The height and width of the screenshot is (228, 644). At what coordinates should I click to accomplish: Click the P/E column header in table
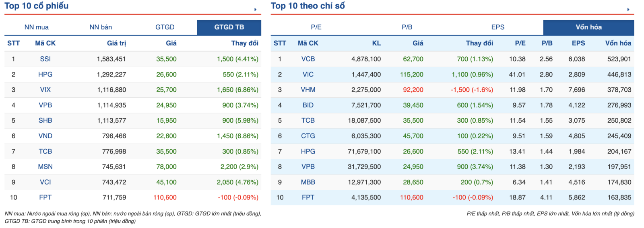(x=520, y=43)
